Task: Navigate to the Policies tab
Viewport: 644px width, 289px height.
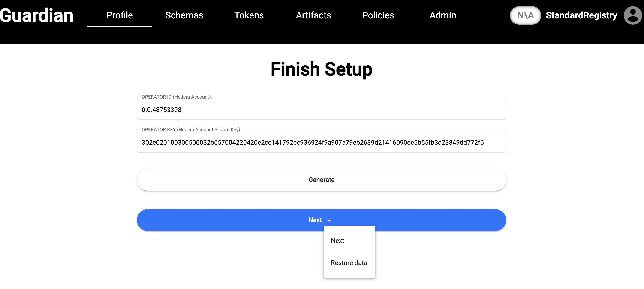Action: pyautogui.click(x=378, y=15)
